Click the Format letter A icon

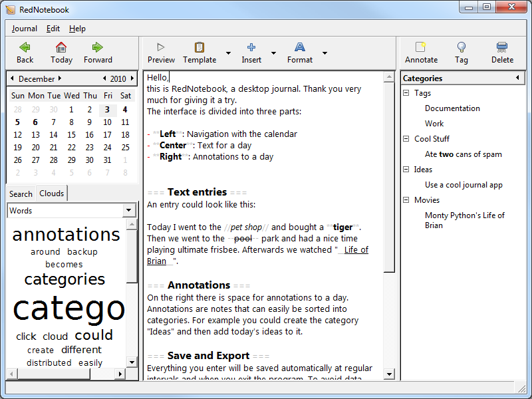click(x=300, y=47)
